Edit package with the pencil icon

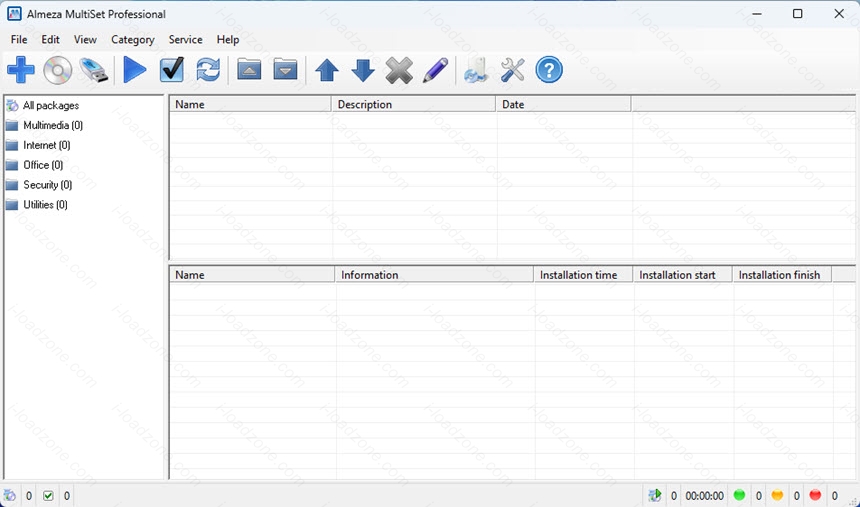click(435, 70)
